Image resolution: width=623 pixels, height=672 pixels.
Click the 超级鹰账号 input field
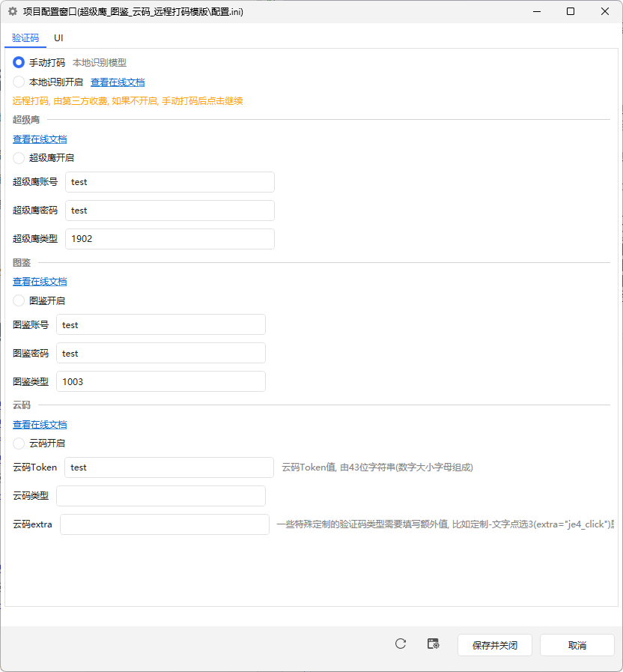(x=169, y=182)
